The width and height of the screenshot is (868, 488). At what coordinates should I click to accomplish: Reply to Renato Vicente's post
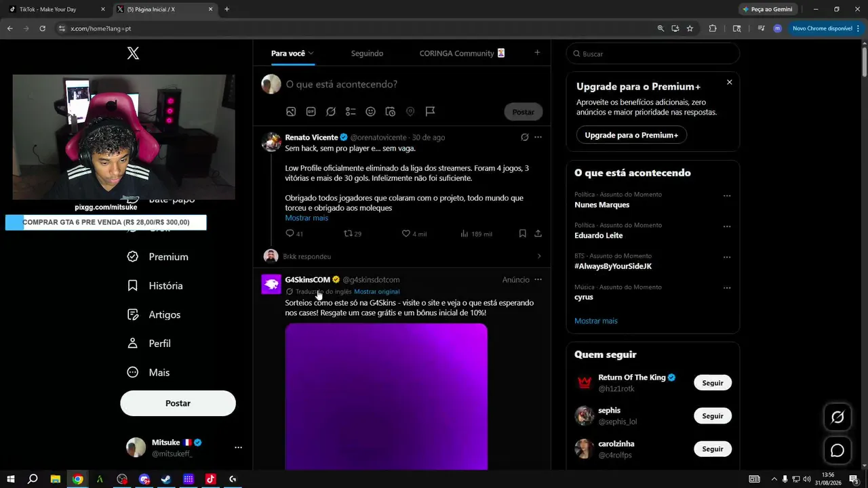(294, 234)
